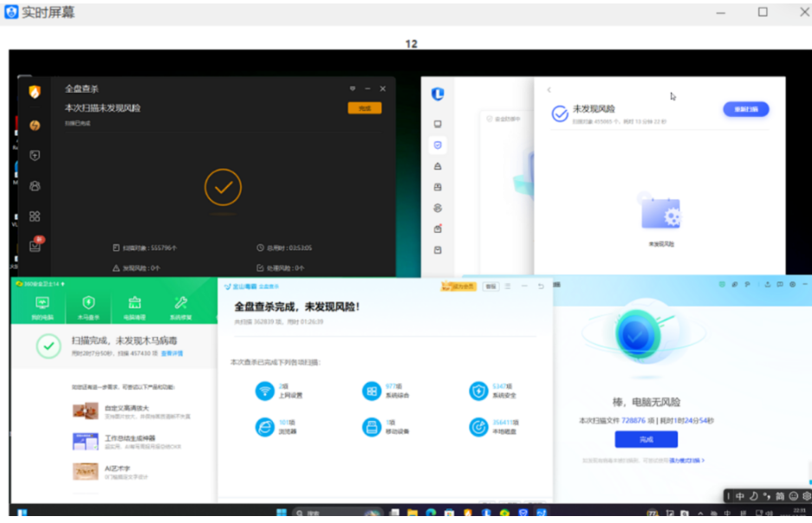Viewport: 812px width, 523px height.
Task: Open the 查看详情 link in 360 result
Action: 172,353
